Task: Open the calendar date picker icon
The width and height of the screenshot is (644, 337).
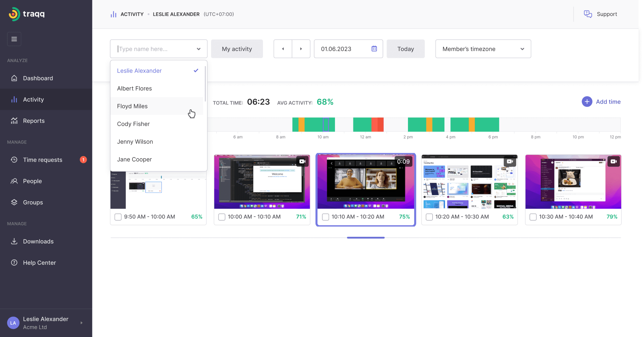Action: click(374, 49)
